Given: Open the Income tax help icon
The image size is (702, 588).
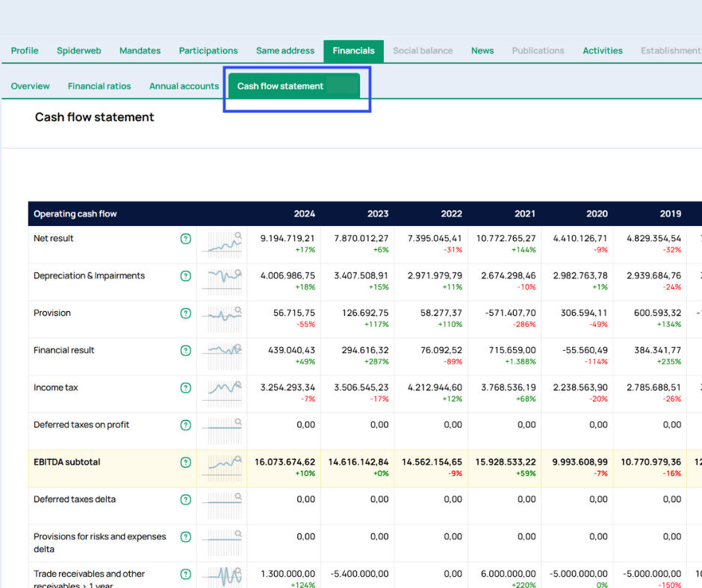Looking at the screenshot, I should (186, 388).
